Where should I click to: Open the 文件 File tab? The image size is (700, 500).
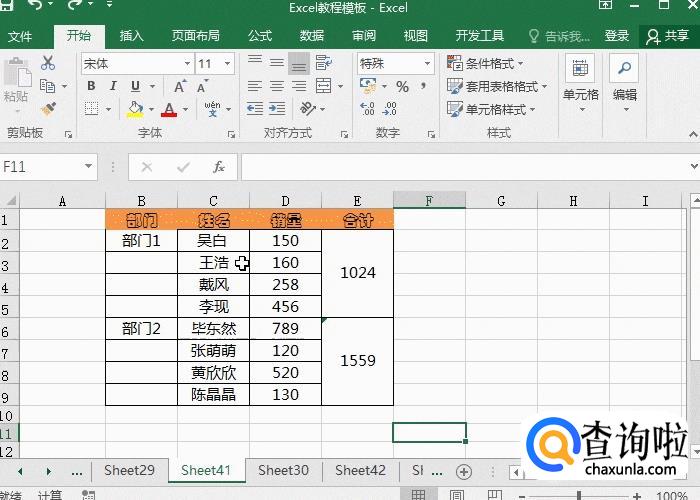(20, 36)
